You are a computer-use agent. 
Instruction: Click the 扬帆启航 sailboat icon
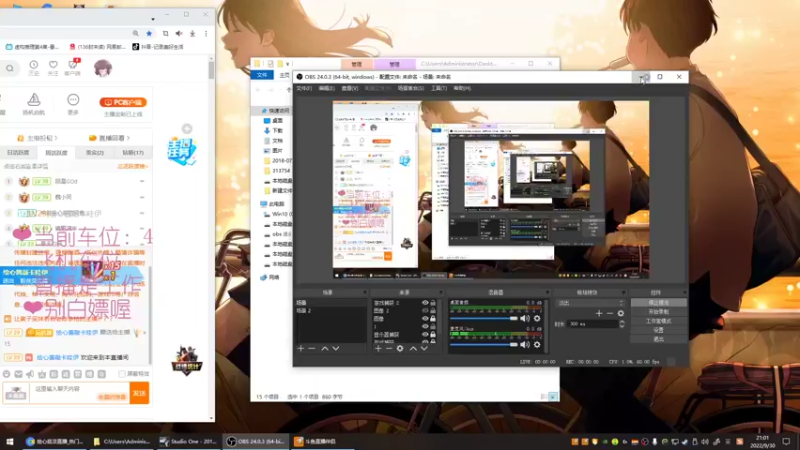(x=34, y=99)
